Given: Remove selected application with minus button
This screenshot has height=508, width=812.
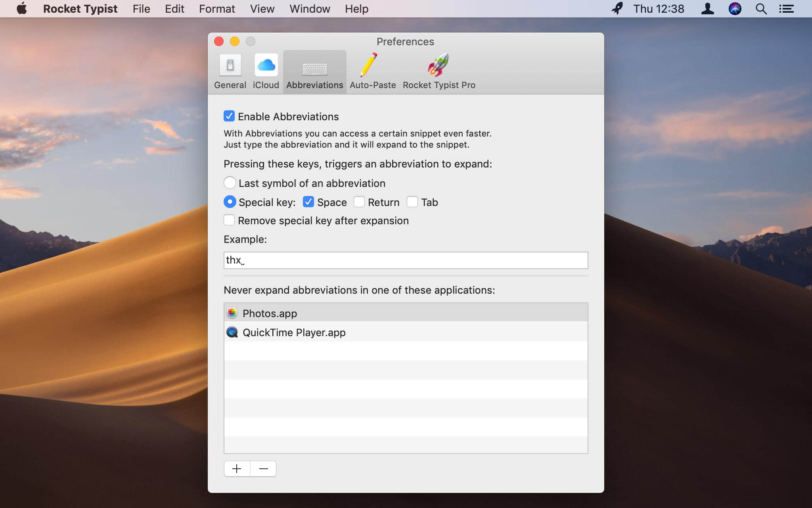Looking at the screenshot, I should pos(263,469).
